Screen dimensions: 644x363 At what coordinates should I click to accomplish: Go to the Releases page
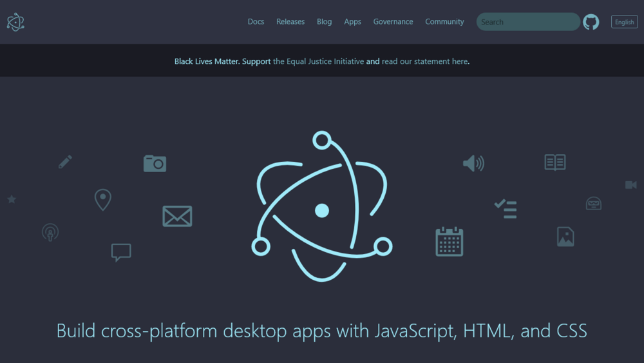point(290,22)
